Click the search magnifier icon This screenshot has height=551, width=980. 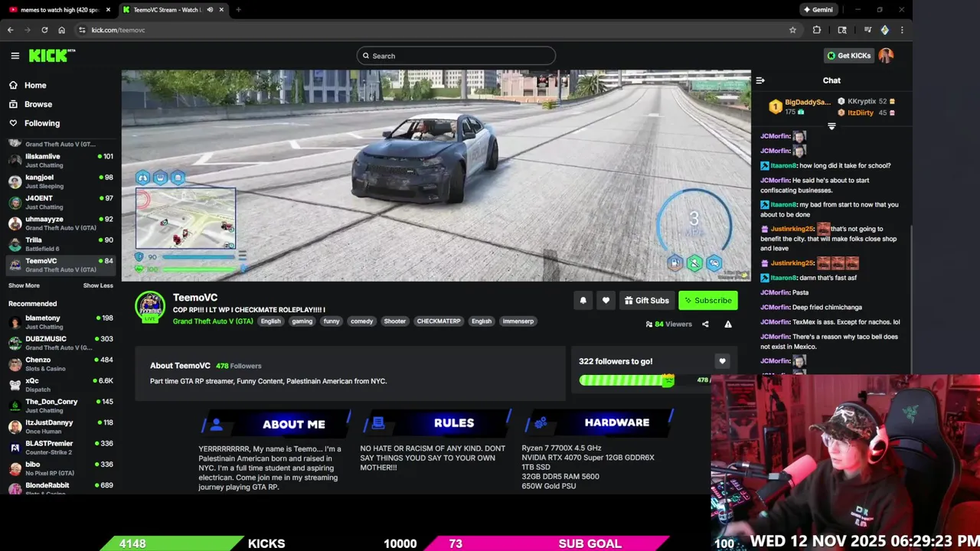pyautogui.click(x=366, y=56)
